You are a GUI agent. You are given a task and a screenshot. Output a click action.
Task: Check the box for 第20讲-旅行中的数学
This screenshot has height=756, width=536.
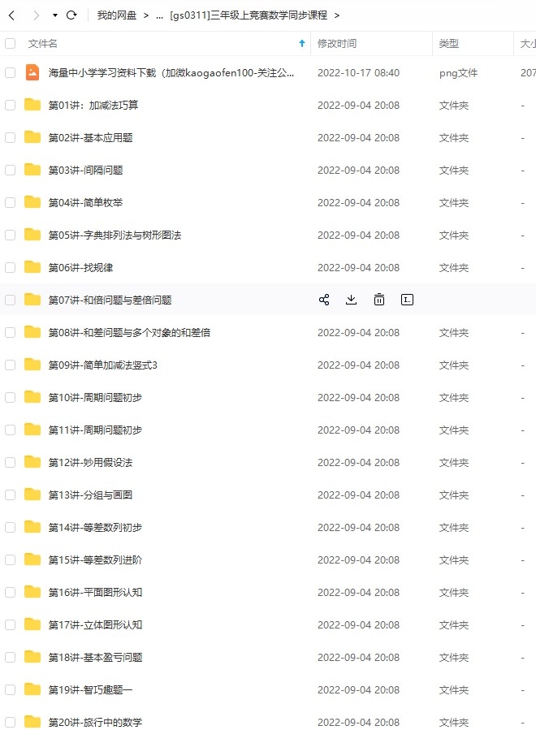click(10, 722)
